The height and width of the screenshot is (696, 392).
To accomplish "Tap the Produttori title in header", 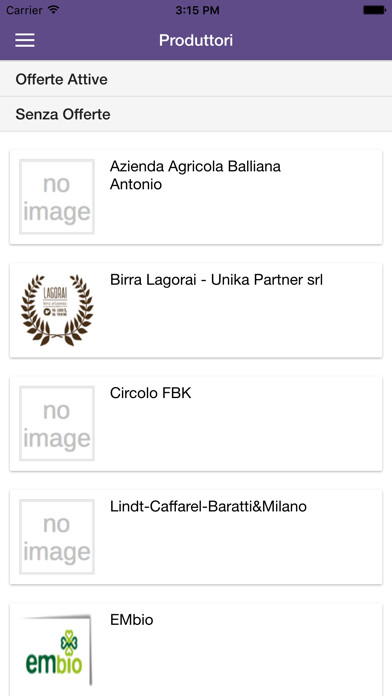I will coord(196,40).
